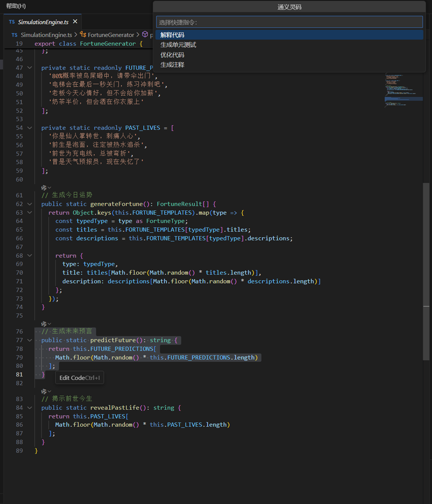Open Lingma codelens above generateFortune
The height and width of the screenshot is (504, 432).
tap(46, 187)
